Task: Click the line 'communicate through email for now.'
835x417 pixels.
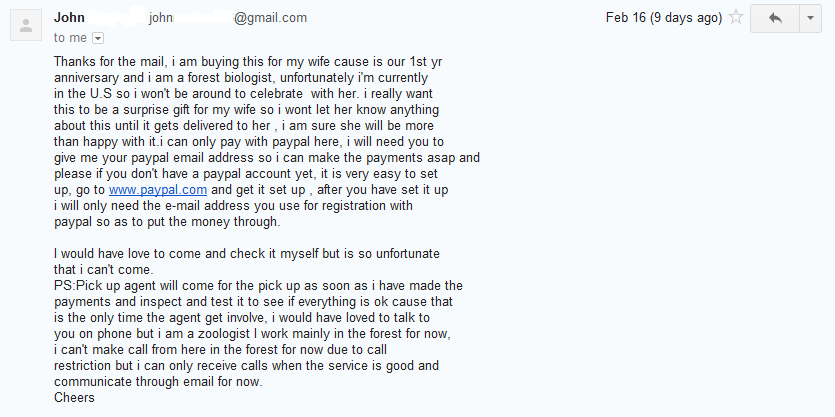Action: [x=158, y=382]
